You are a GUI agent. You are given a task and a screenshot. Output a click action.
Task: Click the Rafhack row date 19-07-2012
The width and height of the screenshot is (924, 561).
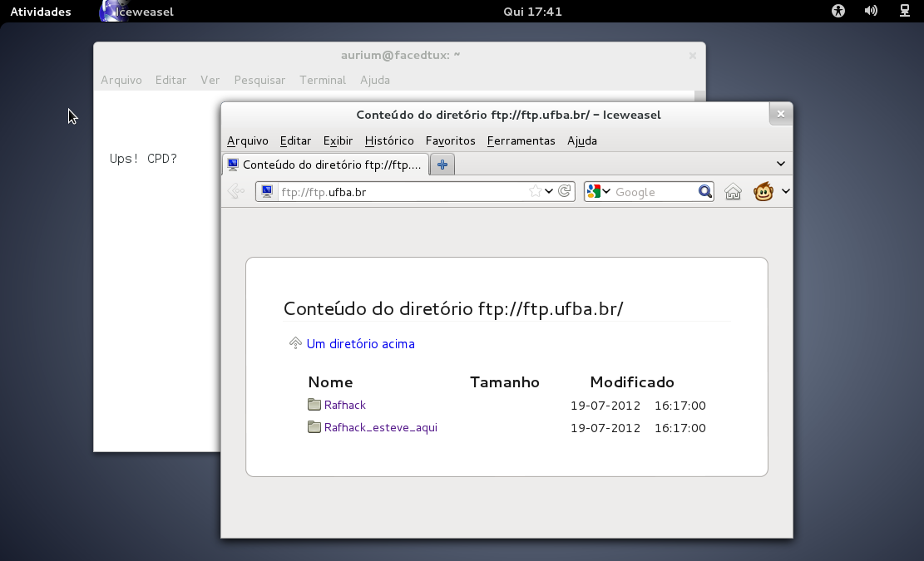[x=605, y=406]
